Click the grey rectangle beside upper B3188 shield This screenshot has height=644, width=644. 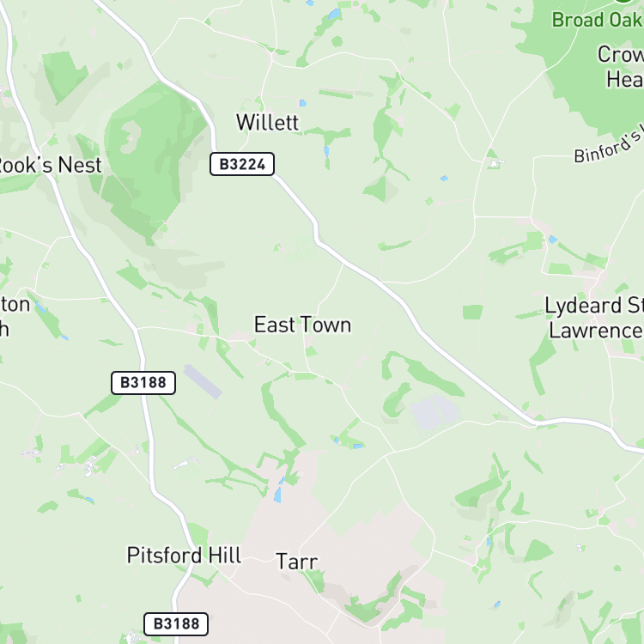pos(203,381)
